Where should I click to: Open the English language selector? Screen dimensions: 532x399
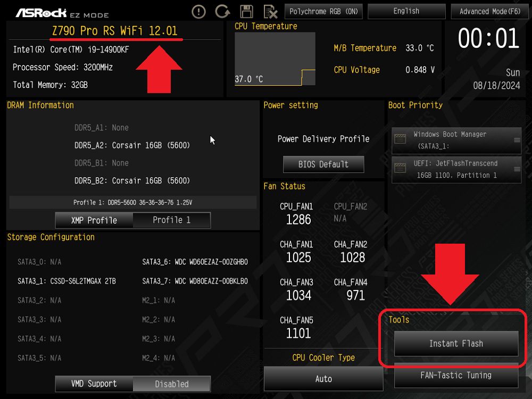tap(406, 12)
